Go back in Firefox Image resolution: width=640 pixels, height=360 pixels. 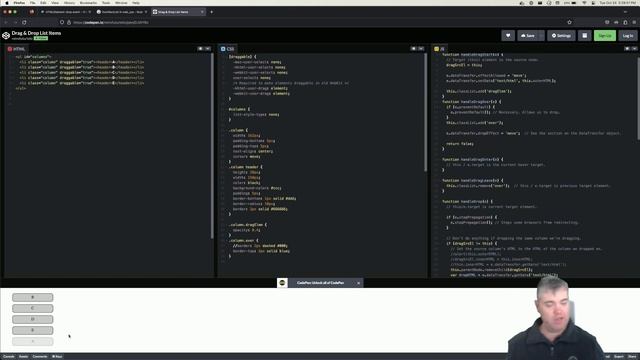click(x=6, y=22)
